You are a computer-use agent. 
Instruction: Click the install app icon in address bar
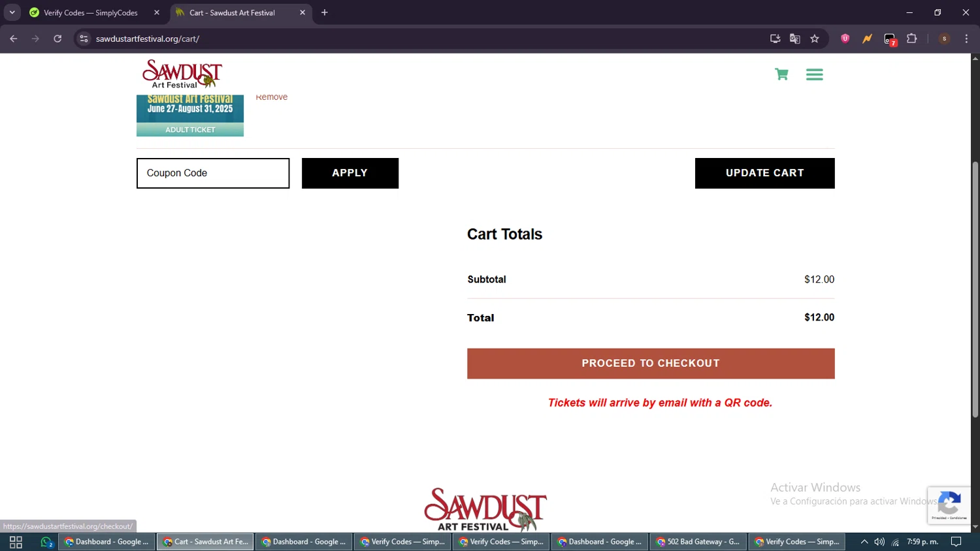775,39
